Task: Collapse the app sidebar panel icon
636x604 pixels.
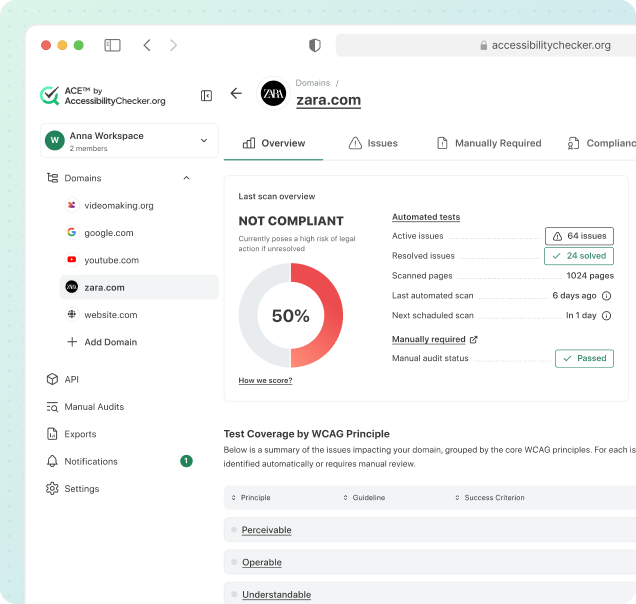Action: pyautogui.click(x=206, y=96)
